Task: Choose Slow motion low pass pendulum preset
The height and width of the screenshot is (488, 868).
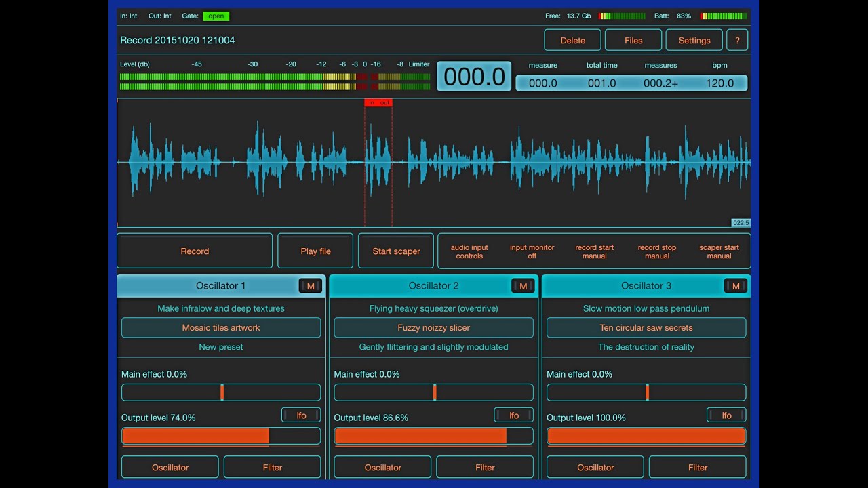Action: (646, 308)
